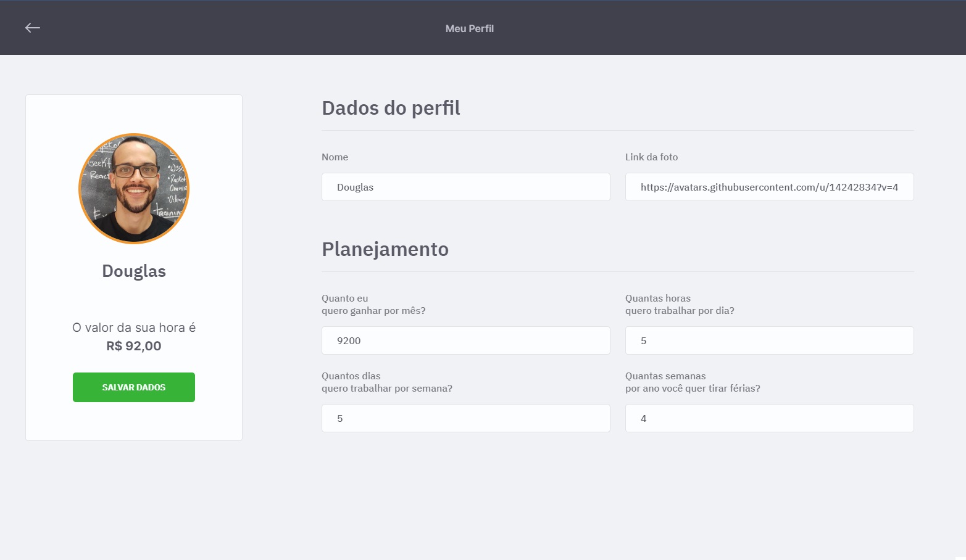Focus the Link da foto input field

(x=770, y=187)
